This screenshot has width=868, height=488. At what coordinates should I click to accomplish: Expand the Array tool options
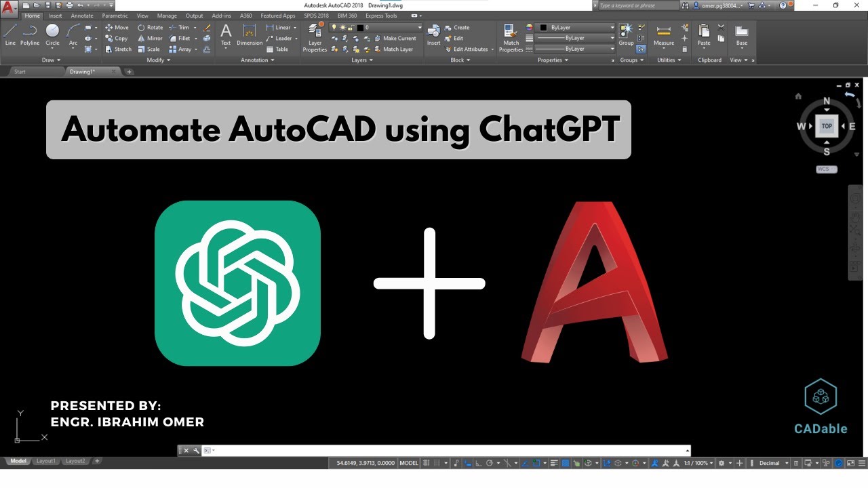197,49
